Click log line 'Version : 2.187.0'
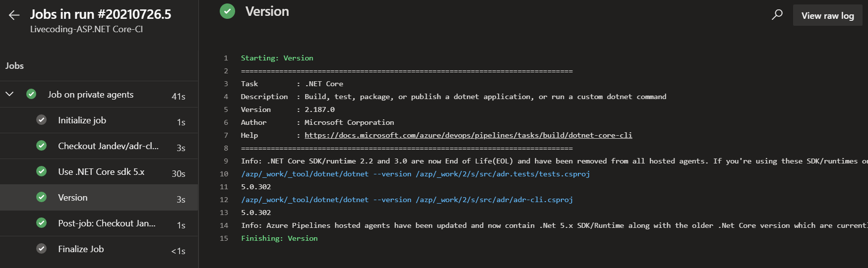The width and height of the screenshot is (868, 268). click(288, 109)
